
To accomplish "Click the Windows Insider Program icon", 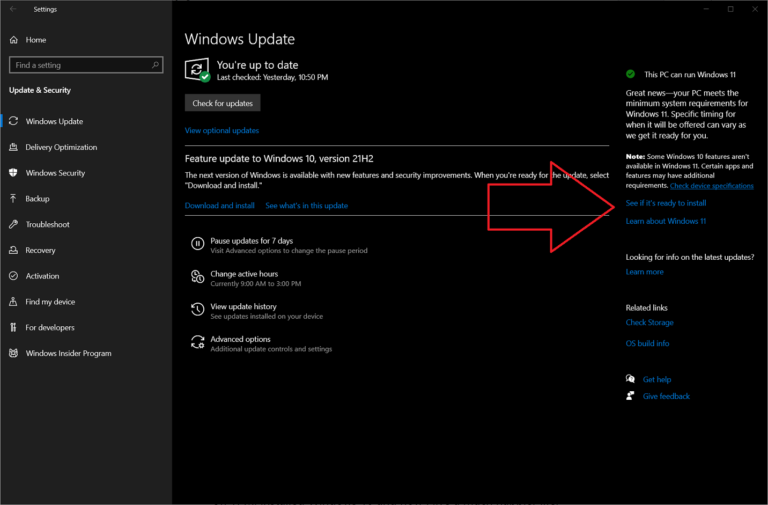I will [x=14, y=353].
